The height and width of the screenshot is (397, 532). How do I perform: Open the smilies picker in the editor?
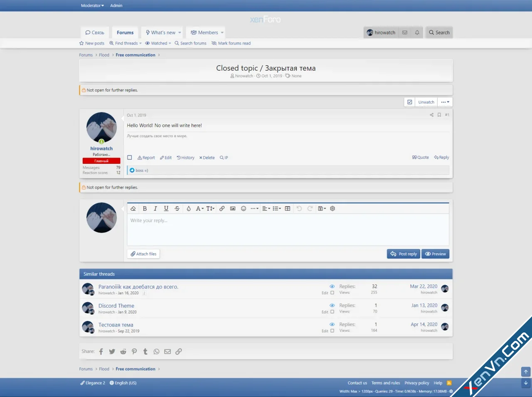[x=244, y=208]
